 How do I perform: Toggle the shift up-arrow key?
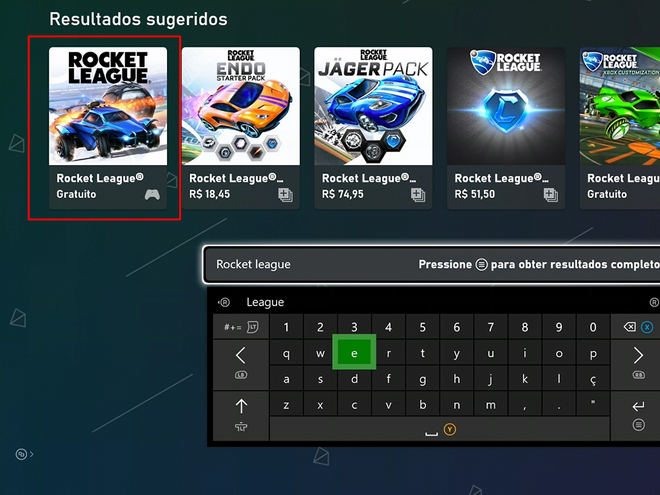[x=241, y=406]
